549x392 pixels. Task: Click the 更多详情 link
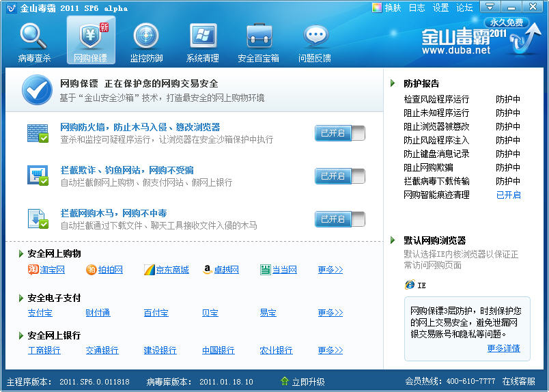click(503, 348)
